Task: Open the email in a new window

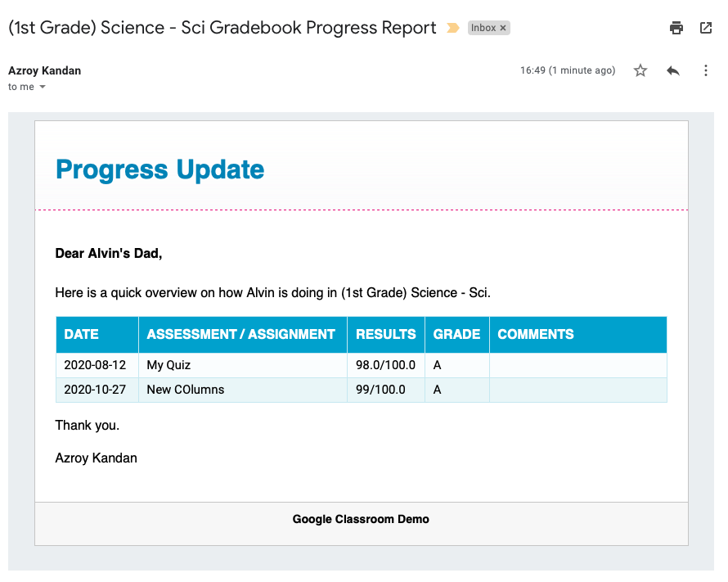Action: pos(706,28)
